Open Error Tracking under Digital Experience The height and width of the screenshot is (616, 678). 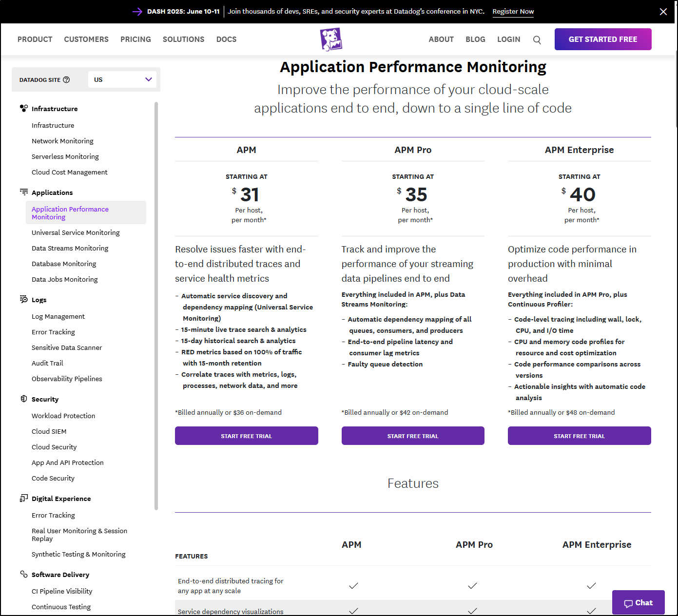53,515
